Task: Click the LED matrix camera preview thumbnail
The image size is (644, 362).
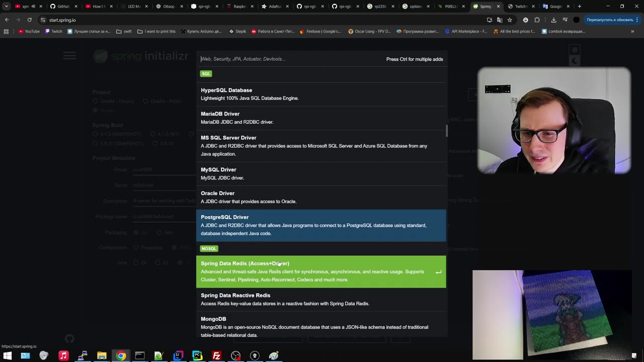Action: [552, 314]
